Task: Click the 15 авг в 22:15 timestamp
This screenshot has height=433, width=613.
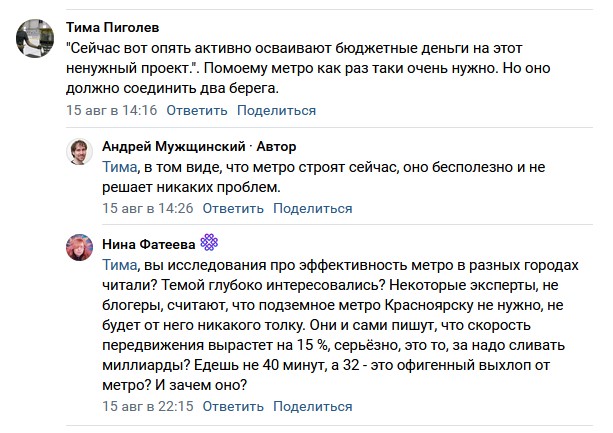Action: (148, 406)
